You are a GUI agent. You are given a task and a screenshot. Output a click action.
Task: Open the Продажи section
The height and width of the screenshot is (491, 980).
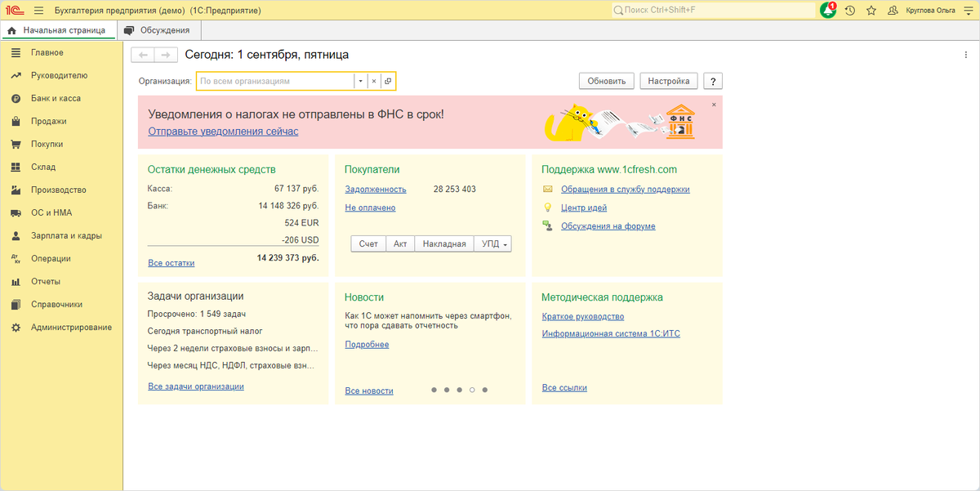[x=49, y=121]
